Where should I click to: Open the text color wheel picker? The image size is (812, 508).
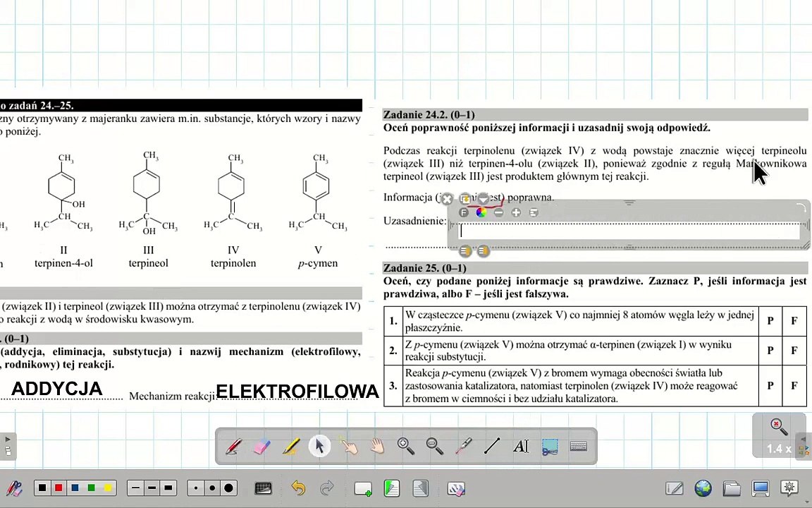(x=481, y=212)
